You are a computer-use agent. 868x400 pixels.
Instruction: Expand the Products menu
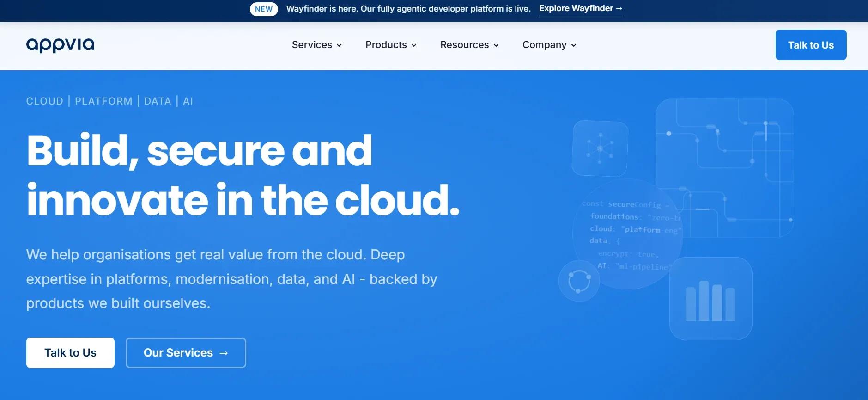pos(391,45)
